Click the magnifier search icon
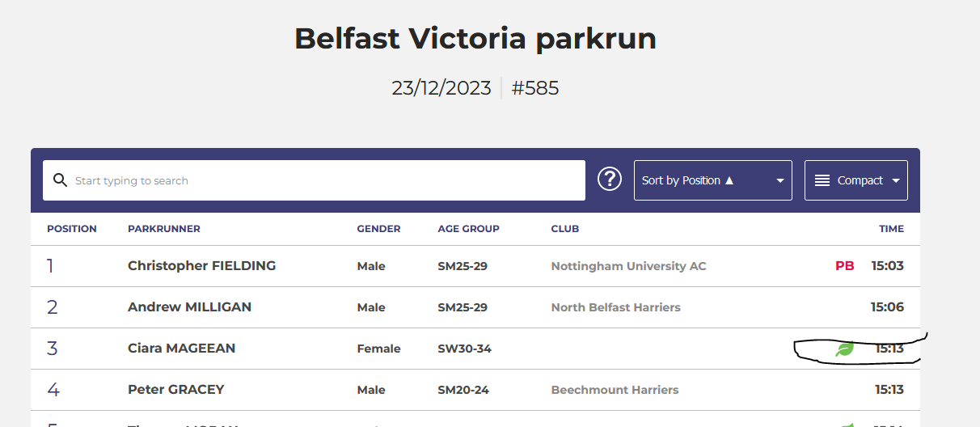This screenshot has width=980, height=427. coord(59,180)
